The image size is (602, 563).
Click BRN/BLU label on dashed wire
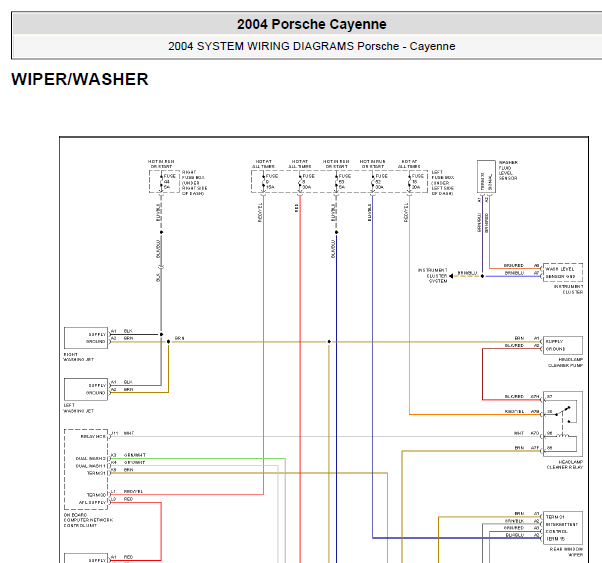point(467,273)
